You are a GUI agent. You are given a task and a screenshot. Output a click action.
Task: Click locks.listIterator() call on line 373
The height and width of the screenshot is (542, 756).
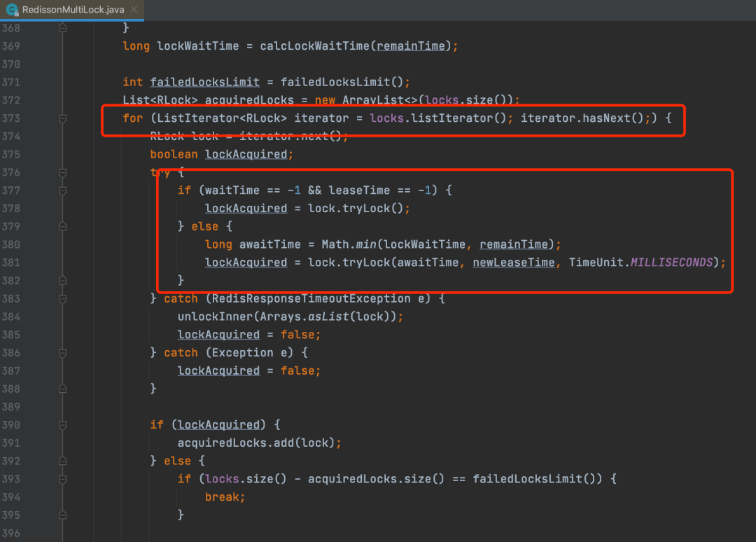click(437, 118)
